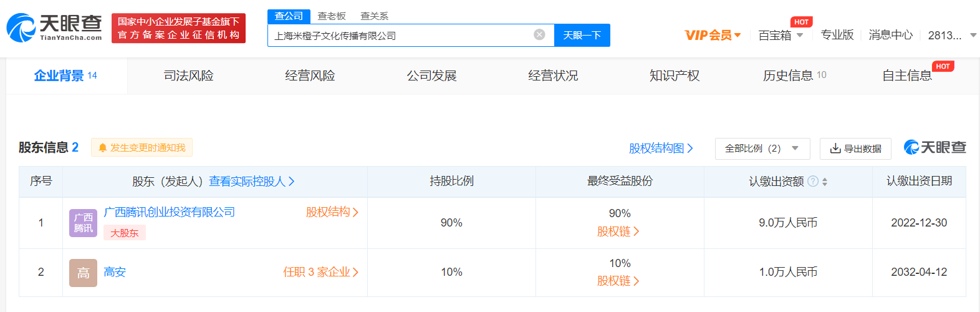Select the 2032-04-12 date cell
Screen dimensions: 980x312
click(919, 272)
